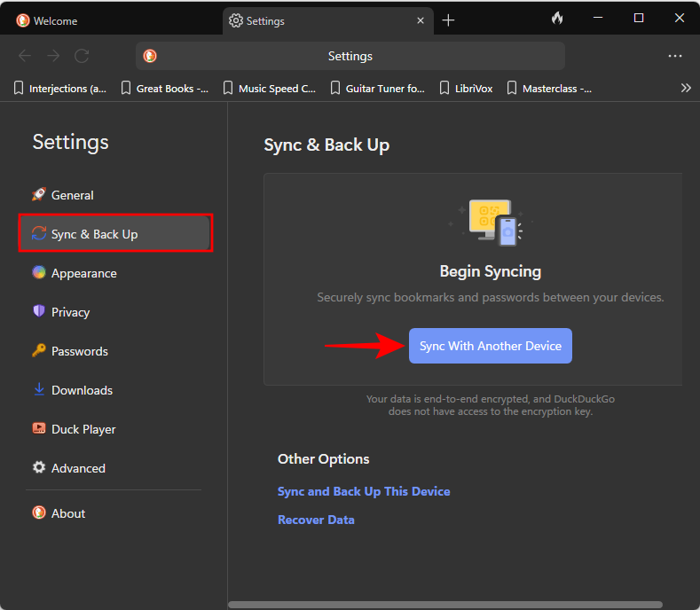Open Duck Player settings
The height and width of the screenshot is (610, 700).
(115, 429)
